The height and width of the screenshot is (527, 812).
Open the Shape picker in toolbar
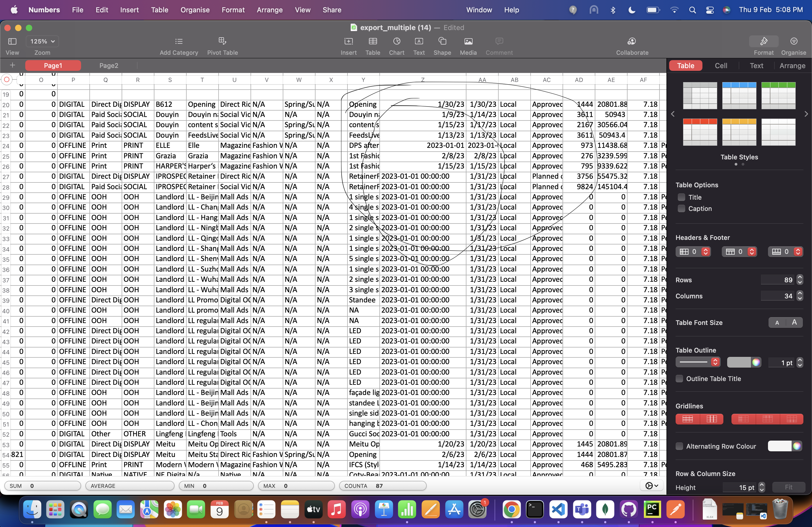pos(442,41)
